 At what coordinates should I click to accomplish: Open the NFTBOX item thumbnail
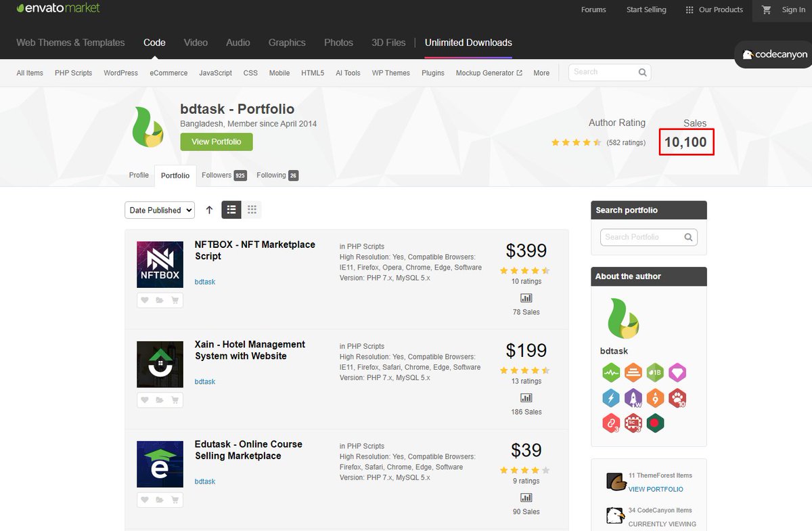tap(160, 264)
